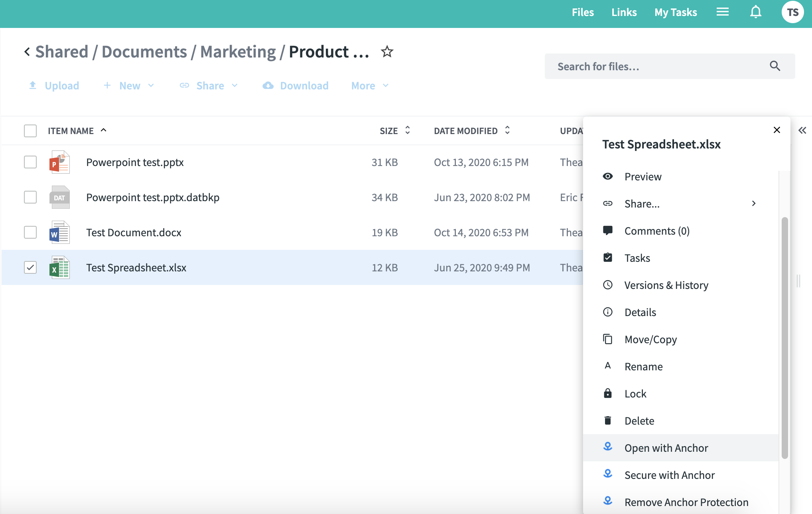Click the search magnifier icon
This screenshot has height=514, width=812.
[775, 66]
